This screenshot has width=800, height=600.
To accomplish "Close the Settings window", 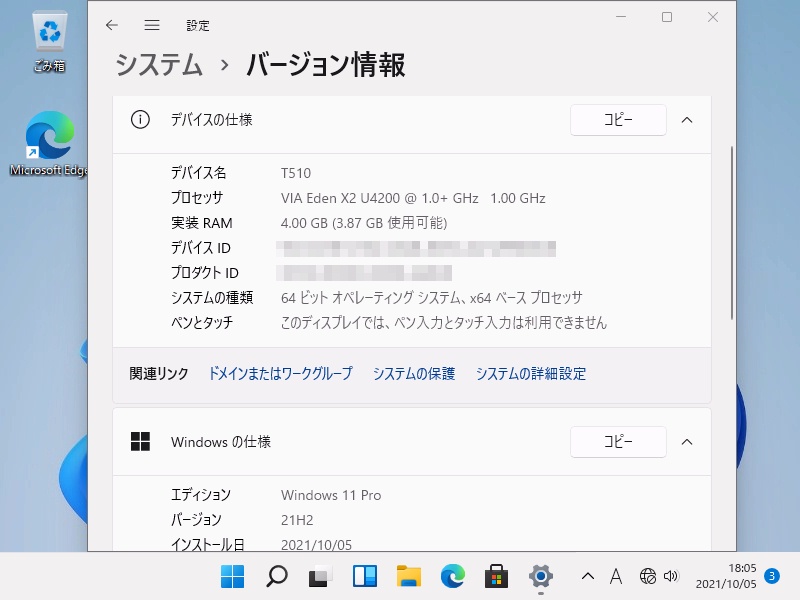I will click(713, 17).
